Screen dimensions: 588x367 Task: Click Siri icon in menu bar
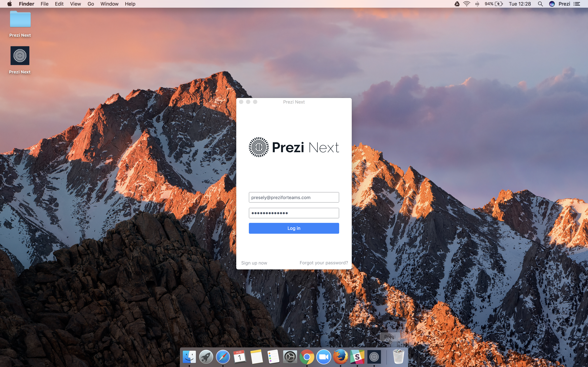[552, 4]
